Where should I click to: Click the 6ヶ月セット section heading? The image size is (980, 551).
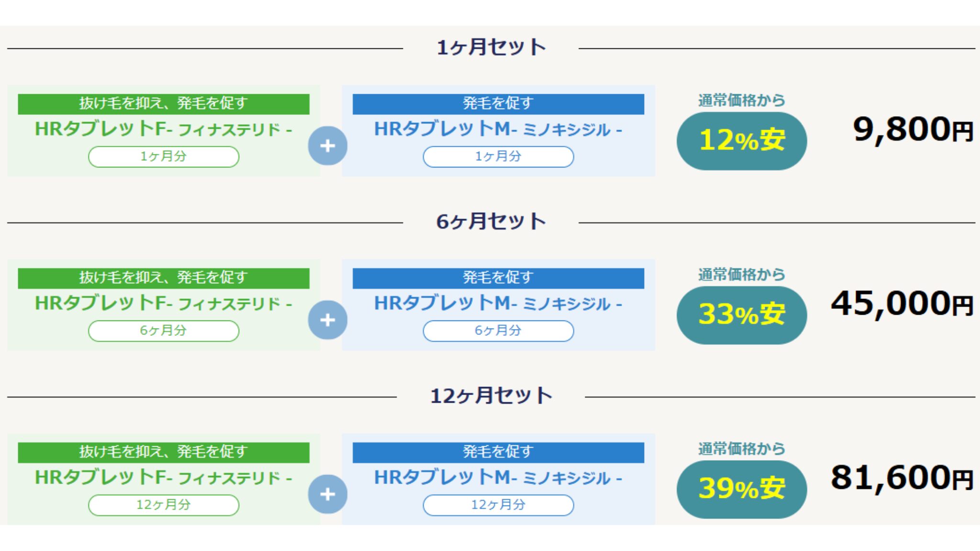click(x=491, y=221)
